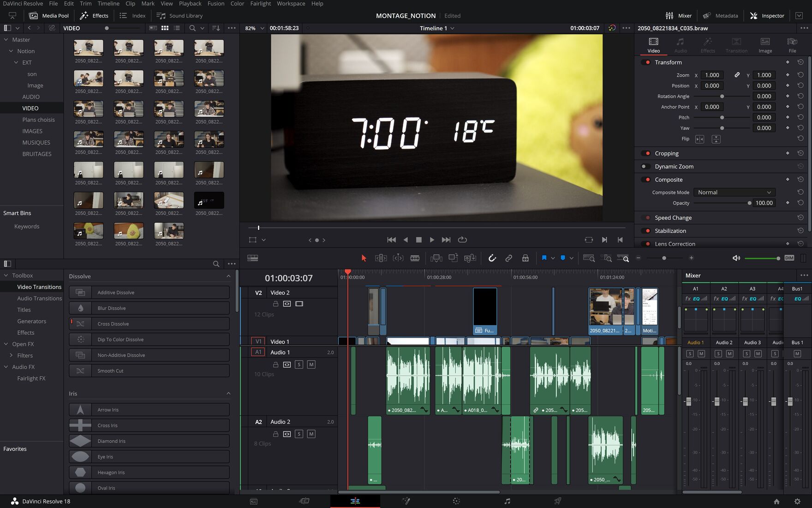Solo Audio 2 track in timeline
Image resolution: width=812 pixels, height=508 pixels.
(x=299, y=434)
